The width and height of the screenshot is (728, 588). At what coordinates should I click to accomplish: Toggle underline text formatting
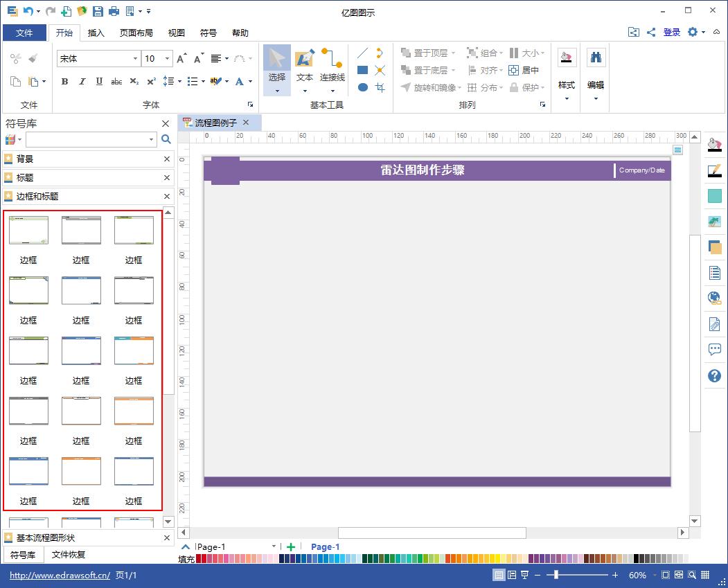pyautogui.click(x=99, y=82)
